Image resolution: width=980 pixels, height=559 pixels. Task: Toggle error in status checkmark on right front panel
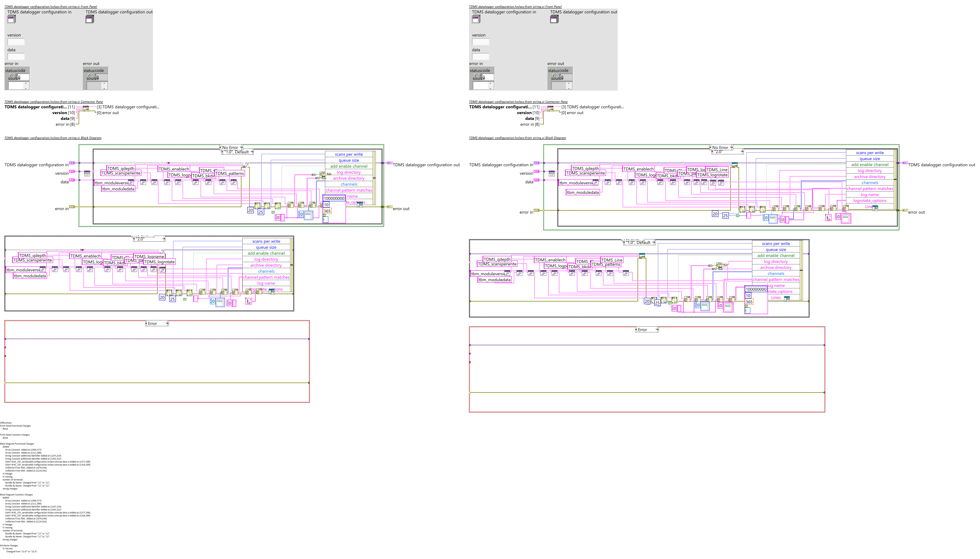476,76
